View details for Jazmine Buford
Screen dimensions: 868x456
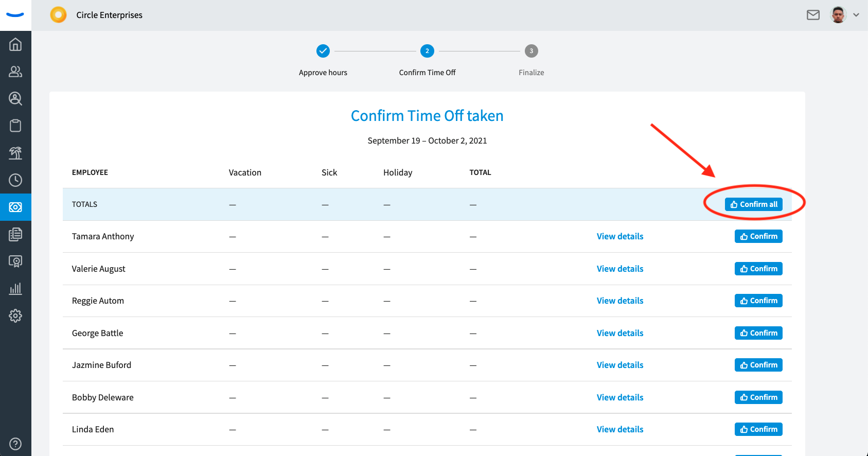620,365
